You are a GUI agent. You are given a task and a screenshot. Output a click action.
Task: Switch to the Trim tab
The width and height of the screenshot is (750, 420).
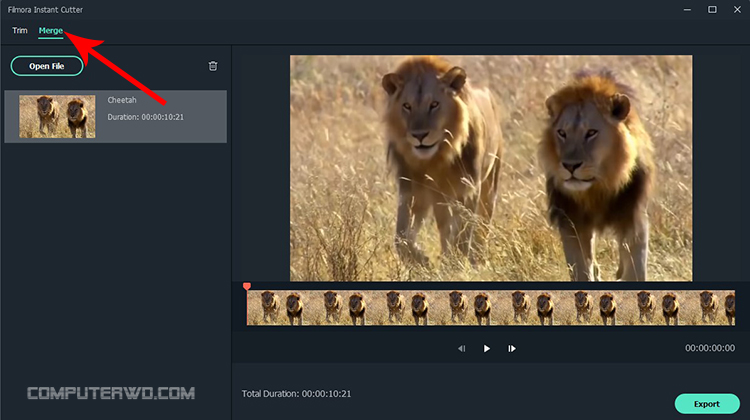[x=20, y=31]
